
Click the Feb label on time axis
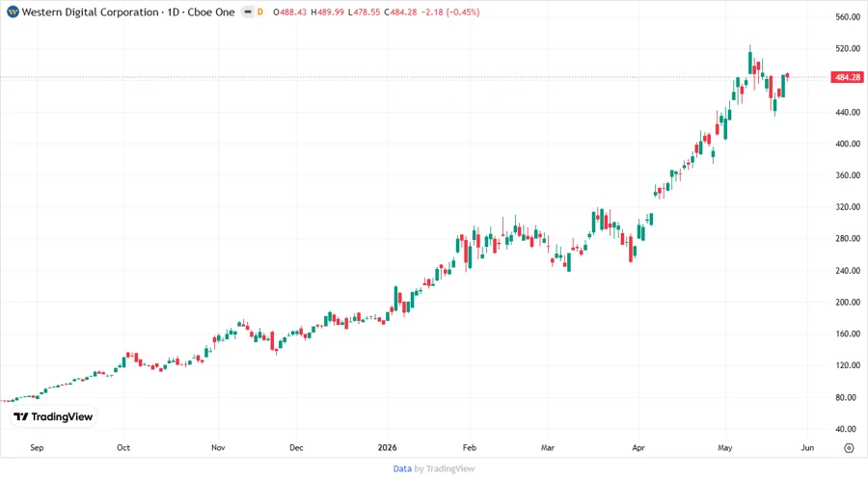[x=470, y=447]
